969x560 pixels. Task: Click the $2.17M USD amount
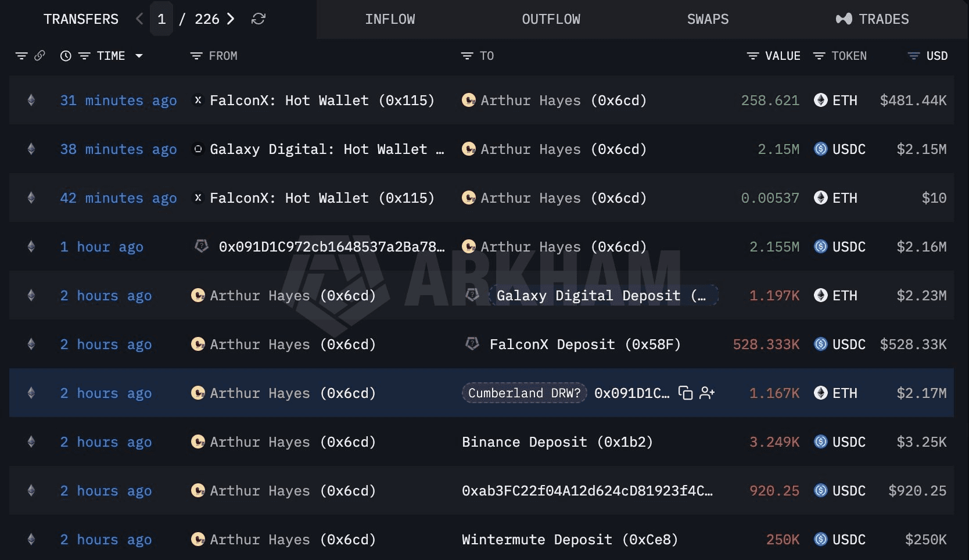coord(921,393)
